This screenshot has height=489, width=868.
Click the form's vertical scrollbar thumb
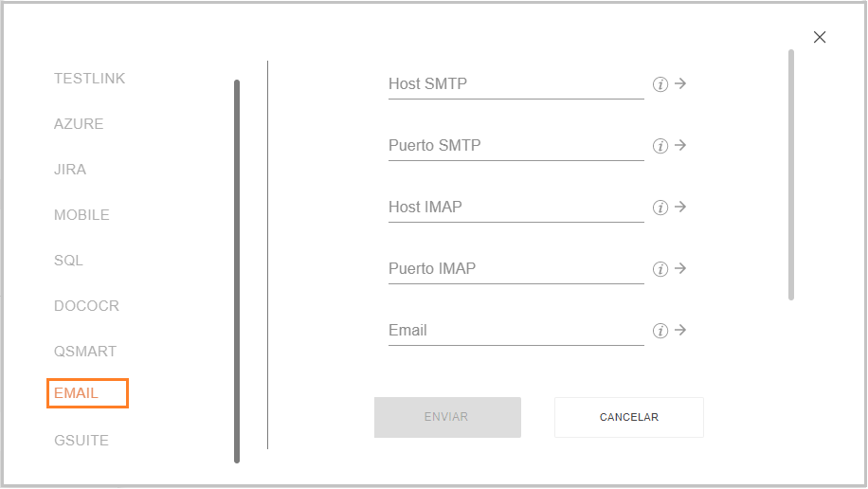(791, 175)
